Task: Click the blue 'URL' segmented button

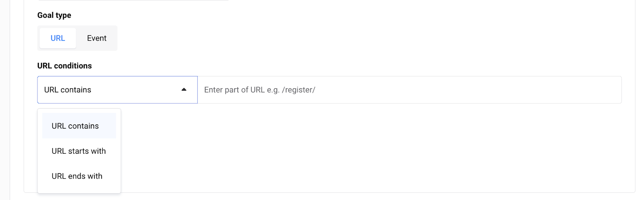Action: 58,38
